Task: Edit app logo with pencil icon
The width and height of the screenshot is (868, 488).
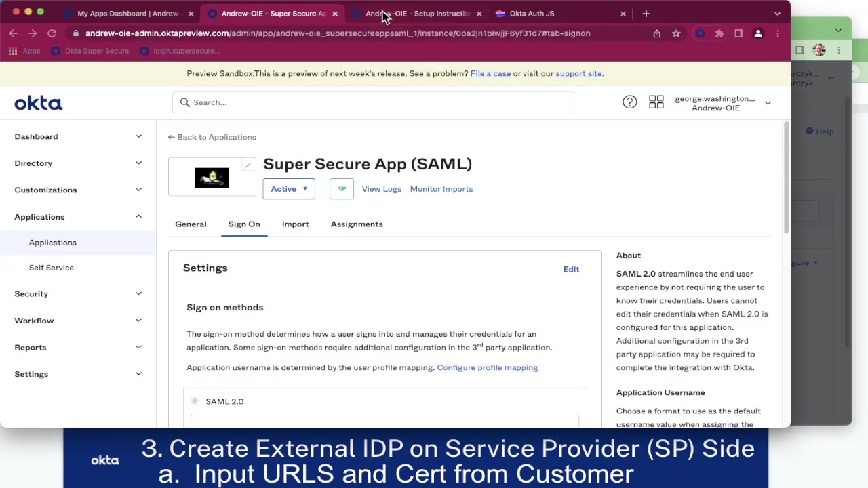Action: coord(248,165)
